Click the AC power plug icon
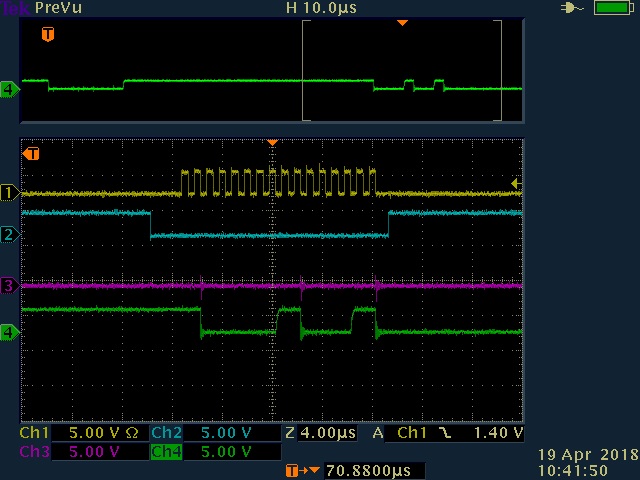Viewport: 640px width, 480px height. [572, 8]
